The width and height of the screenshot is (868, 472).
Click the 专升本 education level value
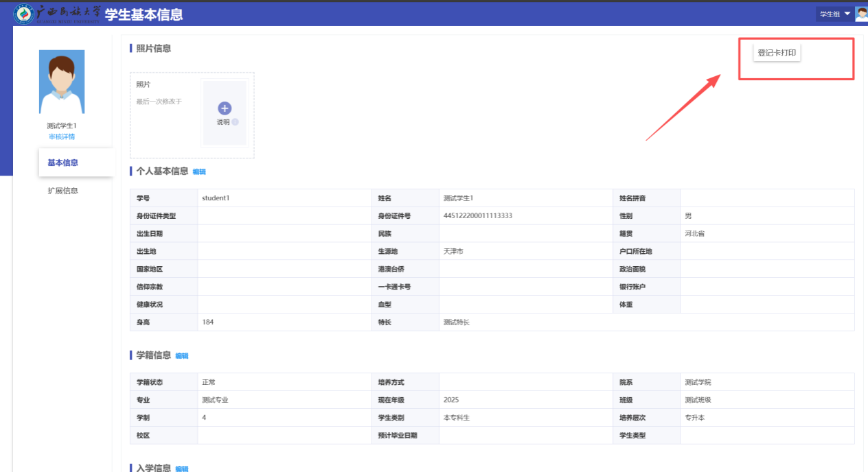pos(694,418)
